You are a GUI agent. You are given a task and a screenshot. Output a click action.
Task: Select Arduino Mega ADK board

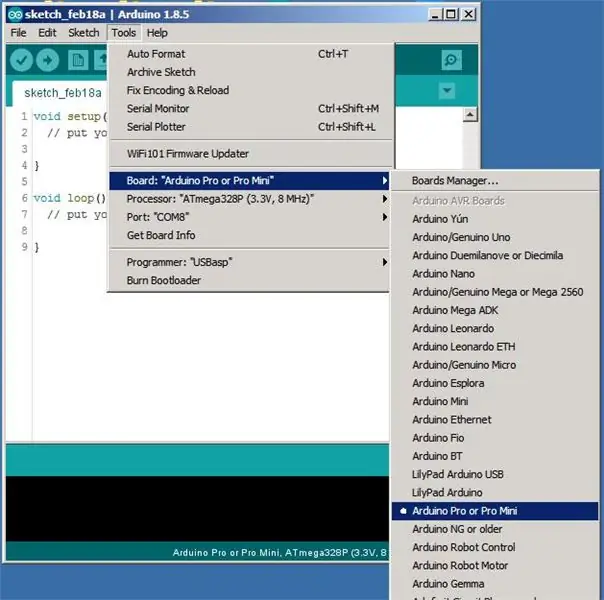click(495, 310)
